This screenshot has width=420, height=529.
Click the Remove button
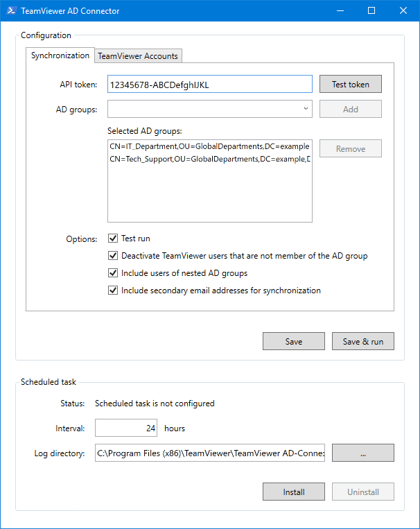click(351, 148)
